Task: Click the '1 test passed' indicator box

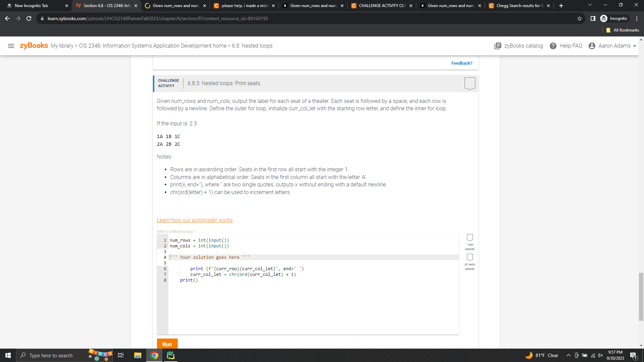Action: (470, 237)
